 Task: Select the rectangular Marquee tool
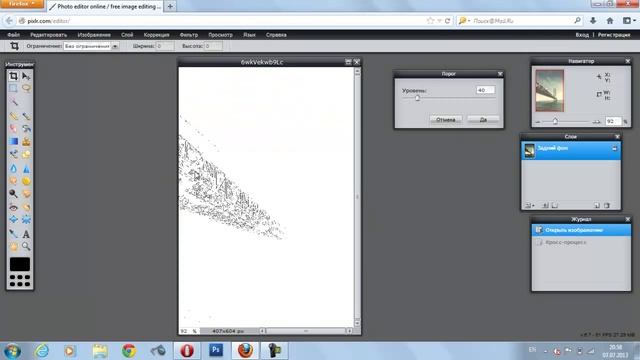13,88
